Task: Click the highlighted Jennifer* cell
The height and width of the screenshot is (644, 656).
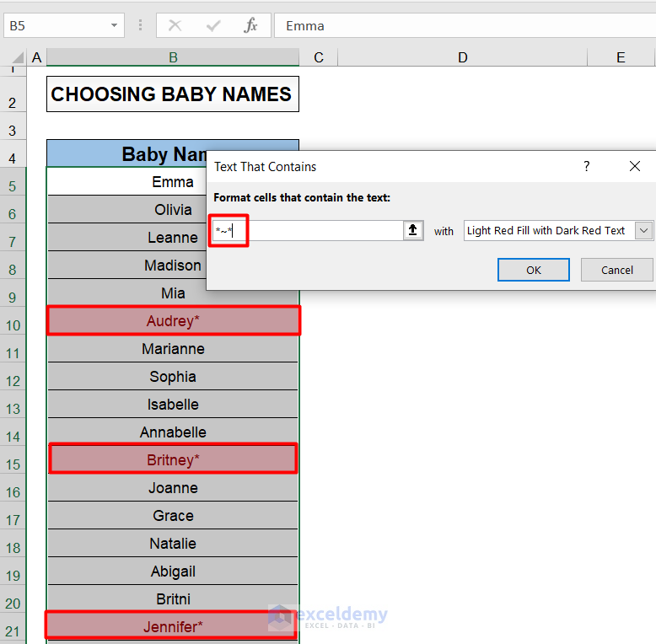Action: [x=173, y=626]
